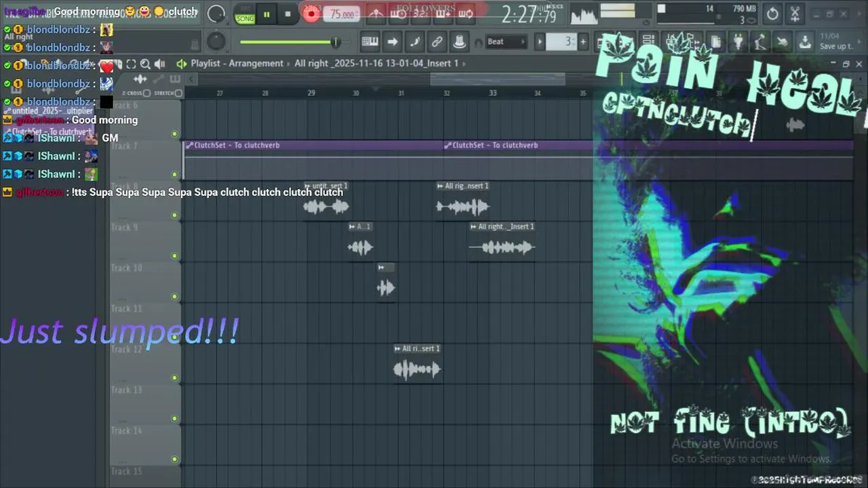Click the CPU and memory 790 MB panel
This screenshot has height=488, width=868.
click(x=707, y=14)
